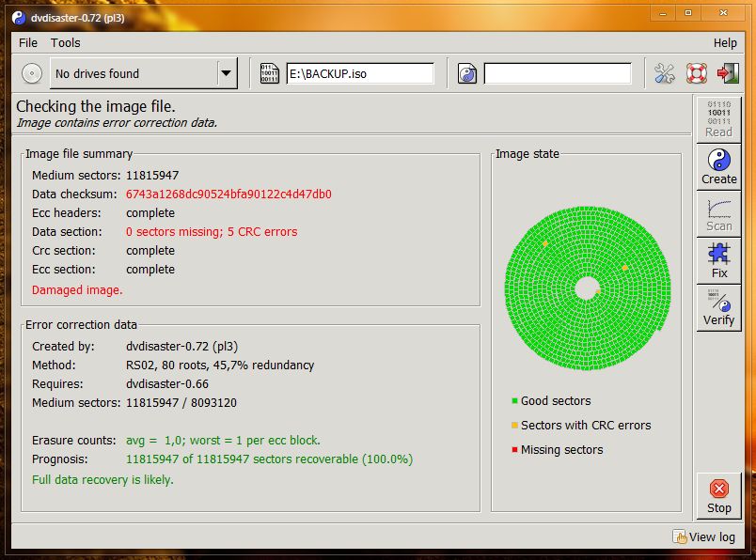The width and height of the screenshot is (756, 560).
Task: Close the dvdisaster window
Action: tap(723, 13)
